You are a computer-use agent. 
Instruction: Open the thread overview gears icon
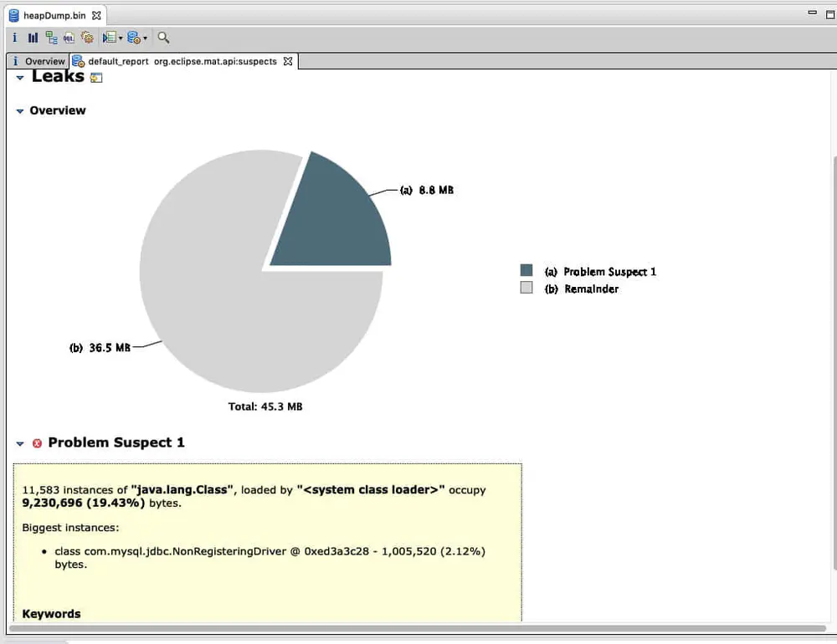87,38
